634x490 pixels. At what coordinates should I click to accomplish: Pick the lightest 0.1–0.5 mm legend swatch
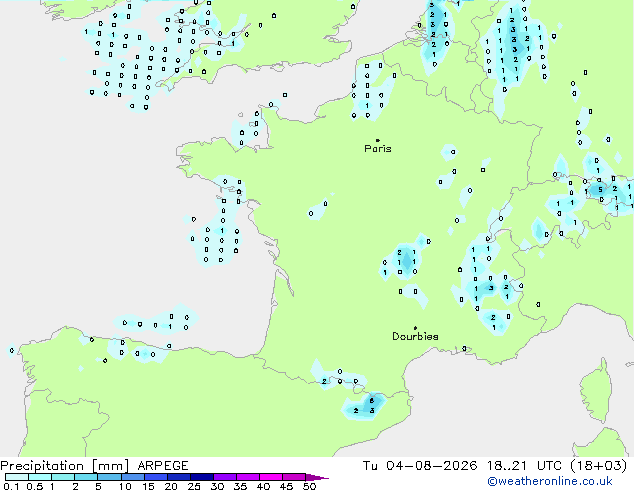[x=17, y=477]
